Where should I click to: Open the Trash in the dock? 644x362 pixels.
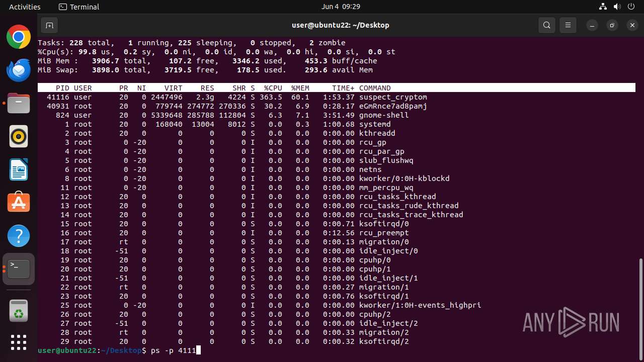(x=19, y=310)
